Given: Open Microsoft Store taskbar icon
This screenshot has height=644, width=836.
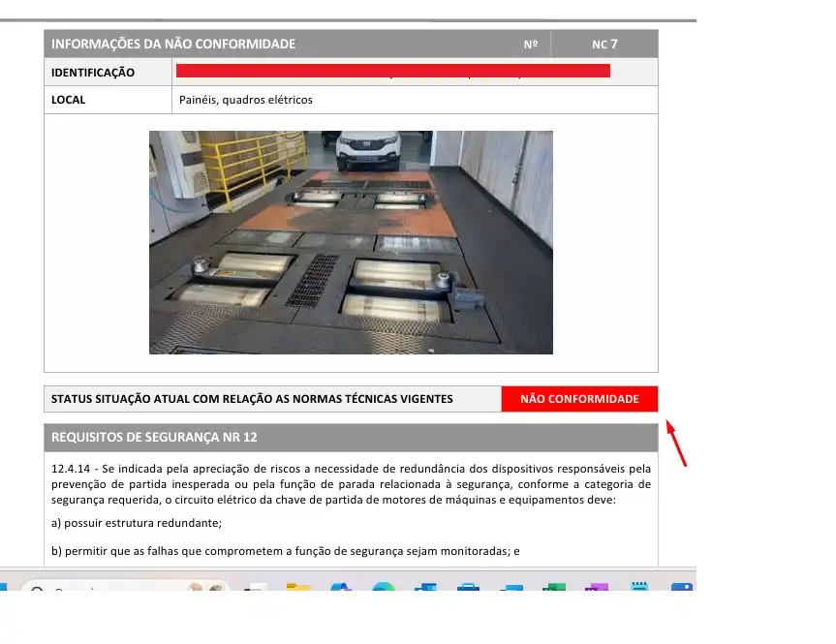Looking at the screenshot, I should (x=469, y=587).
